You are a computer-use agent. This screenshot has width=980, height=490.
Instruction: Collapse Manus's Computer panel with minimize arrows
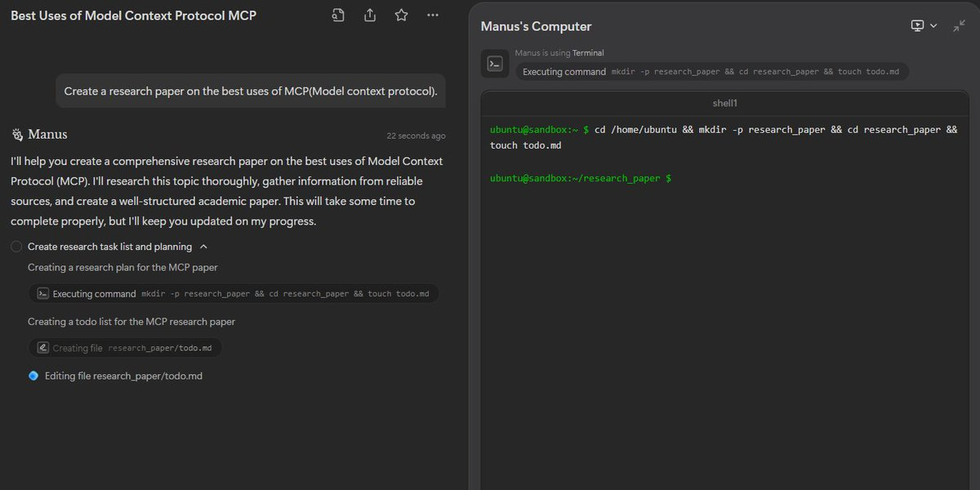[x=959, y=26]
